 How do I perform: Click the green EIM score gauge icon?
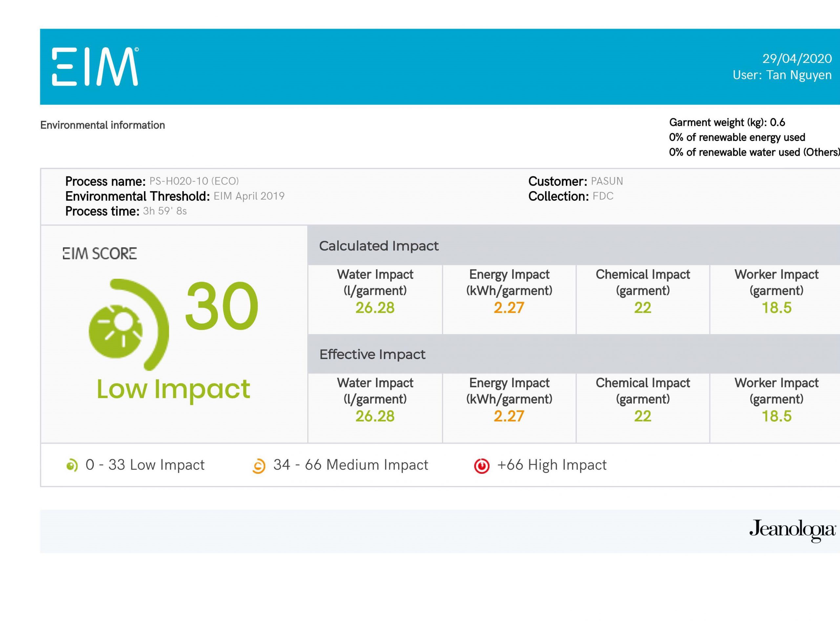click(x=129, y=325)
